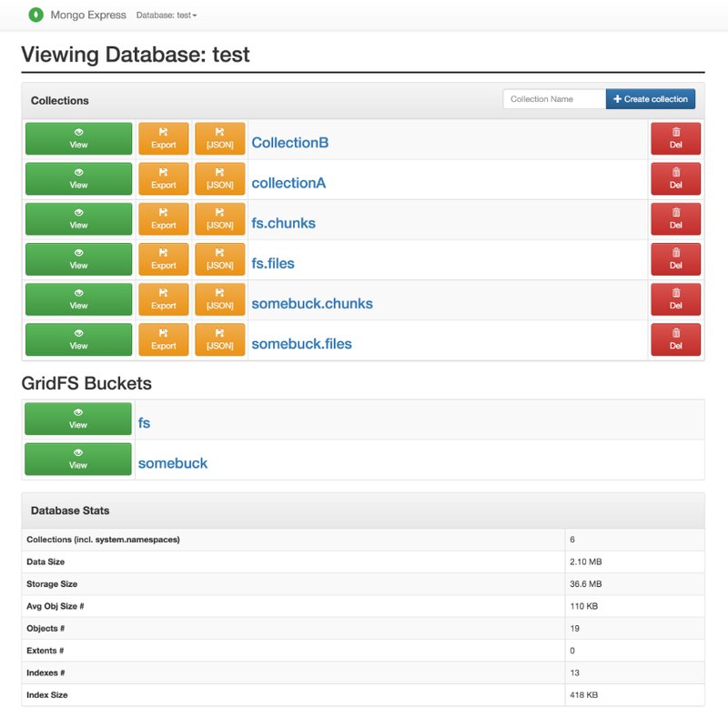Screen dimensions: 728x728
Task: Open the somebuck bucket link
Action: pos(173,463)
